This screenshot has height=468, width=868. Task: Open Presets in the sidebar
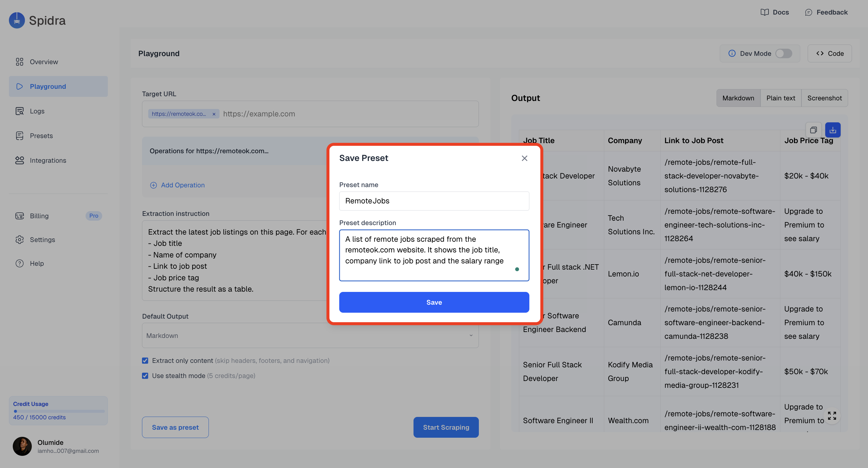pos(41,136)
